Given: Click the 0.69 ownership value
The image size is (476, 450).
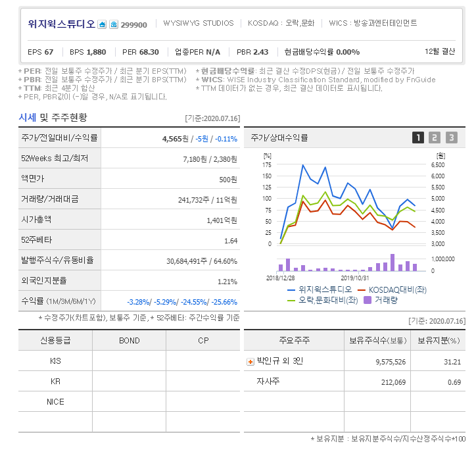Looking at the screenshot, I should click(x=454, y=382).
